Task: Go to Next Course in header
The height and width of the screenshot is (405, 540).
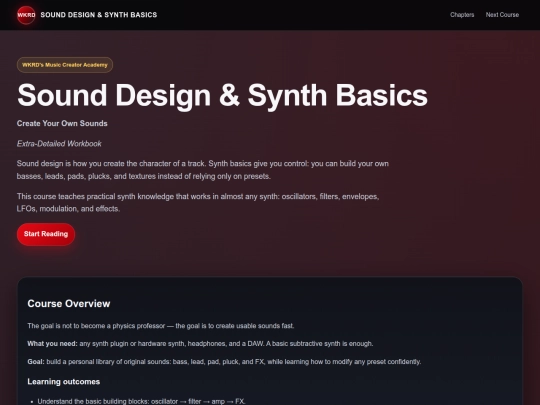Action: [502, 15]
